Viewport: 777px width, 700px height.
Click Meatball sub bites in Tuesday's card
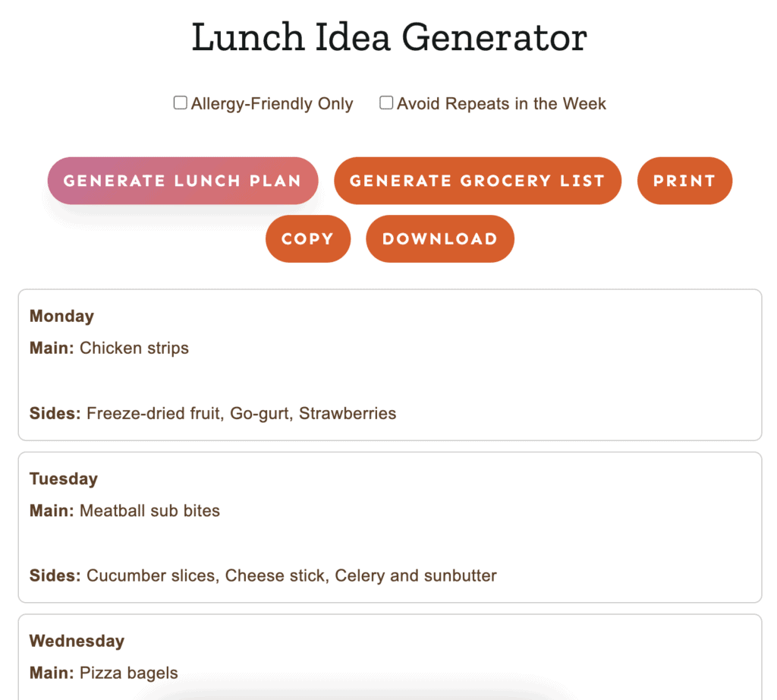(x=149, y=511)
